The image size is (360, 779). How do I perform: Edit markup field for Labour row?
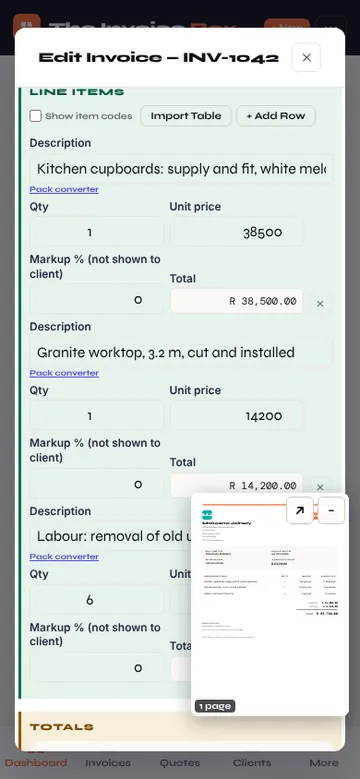[96, 668]
